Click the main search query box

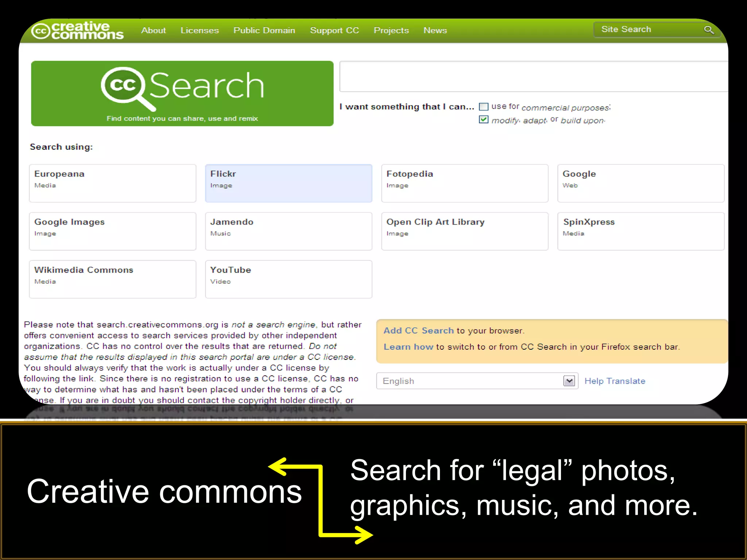(534, 77)
